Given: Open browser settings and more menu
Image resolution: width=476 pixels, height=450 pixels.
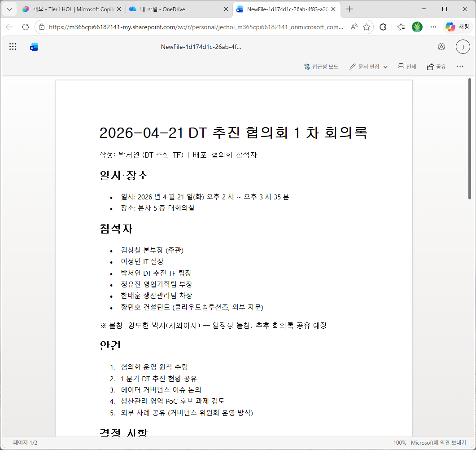Looking at the screenshot, I should coord(433,27).
